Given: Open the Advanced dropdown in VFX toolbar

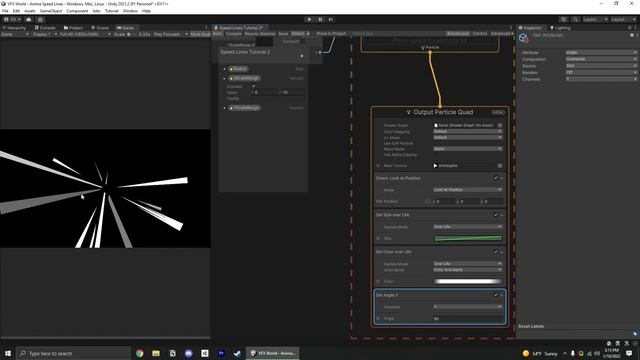Looking at the screenshot, I should point(501,34).
